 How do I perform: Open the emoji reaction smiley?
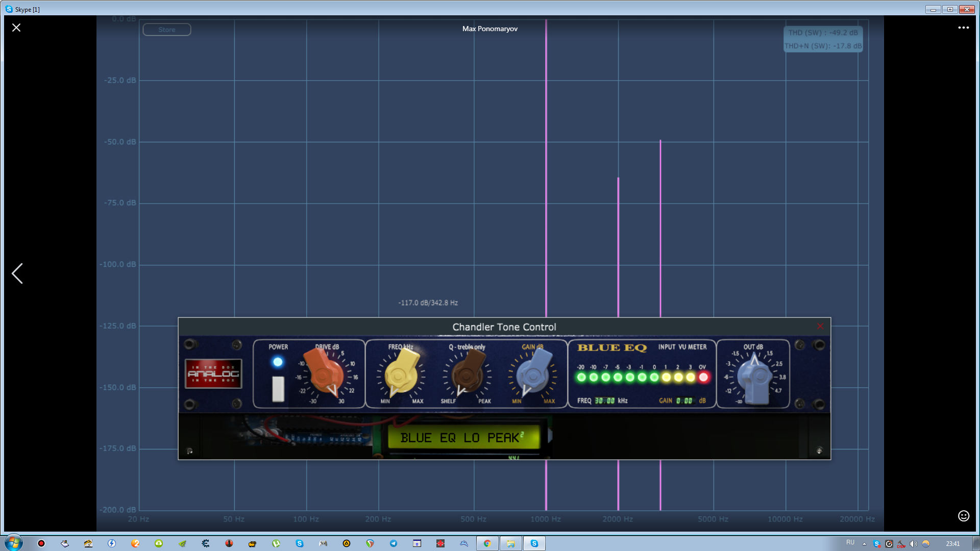963,516
